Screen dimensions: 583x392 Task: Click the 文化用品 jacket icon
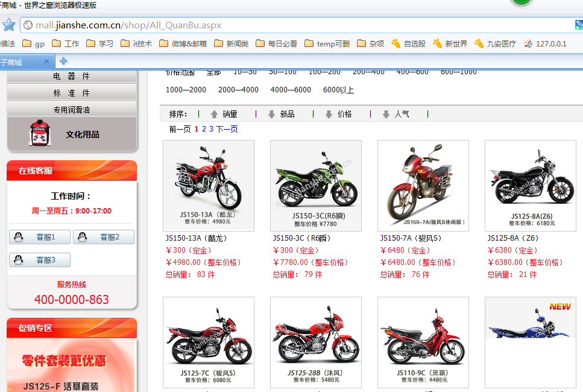[x=39, y=133]
